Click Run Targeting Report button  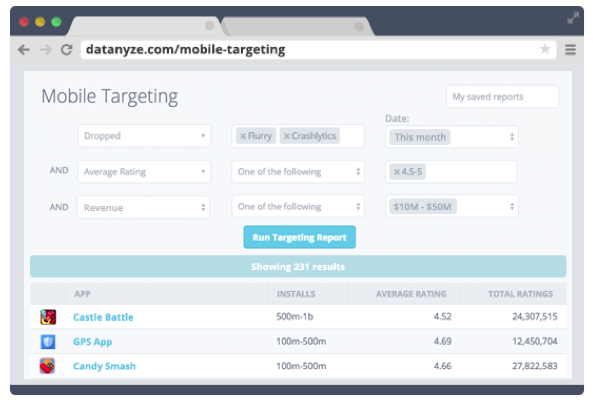(300, 237)
